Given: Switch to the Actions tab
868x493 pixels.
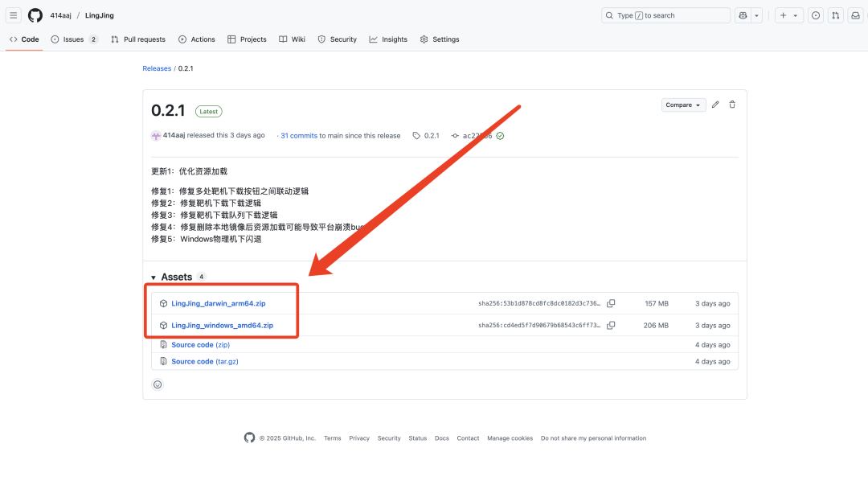Looking at the screenshot, I should 197,39.
